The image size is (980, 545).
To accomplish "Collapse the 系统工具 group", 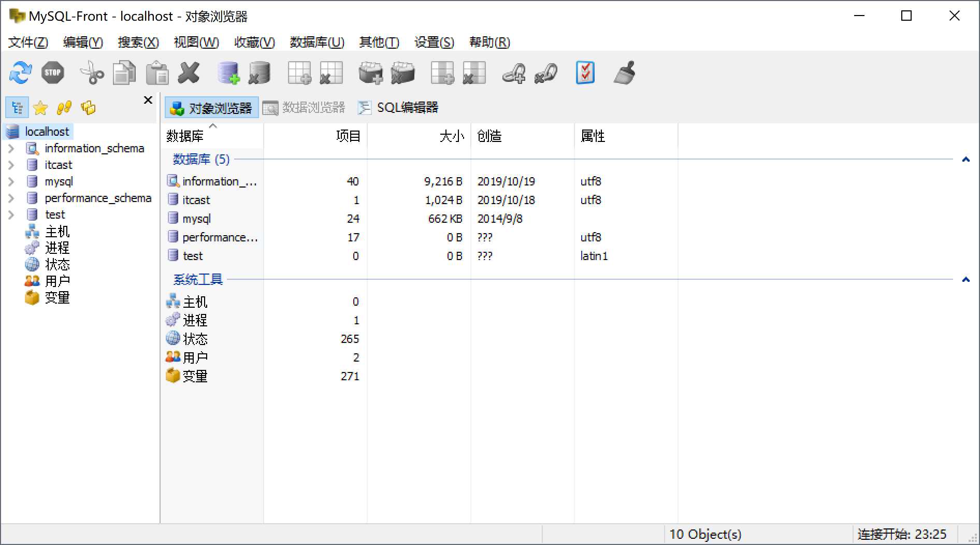I will point(965,280).
